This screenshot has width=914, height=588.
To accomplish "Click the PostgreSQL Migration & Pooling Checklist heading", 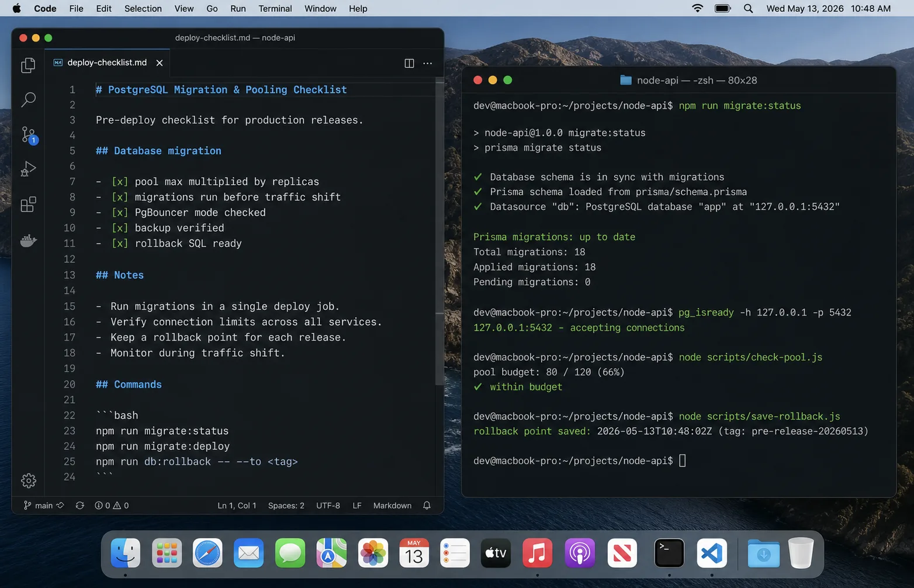I will pos(221,90).
